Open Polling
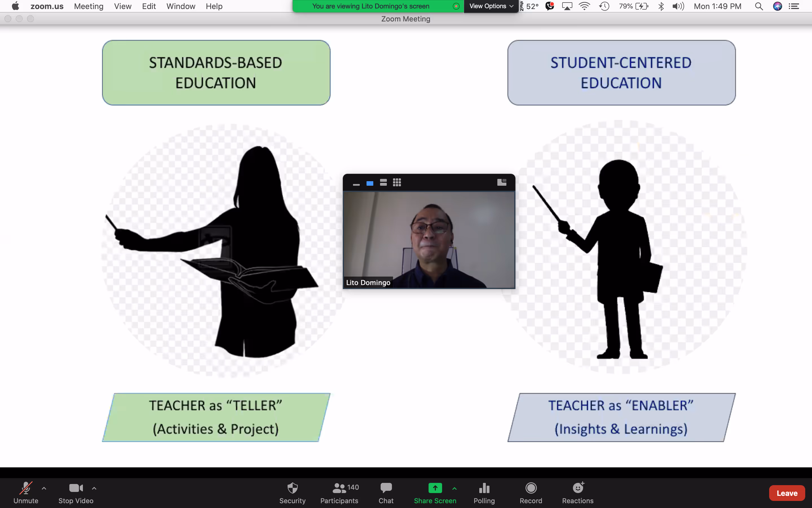The image size is (812, 508). point(484,492)
